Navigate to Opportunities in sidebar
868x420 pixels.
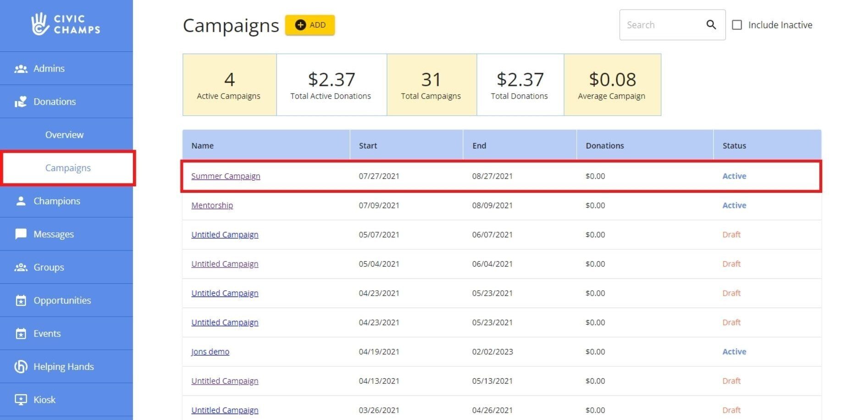[x=66, y=300]
